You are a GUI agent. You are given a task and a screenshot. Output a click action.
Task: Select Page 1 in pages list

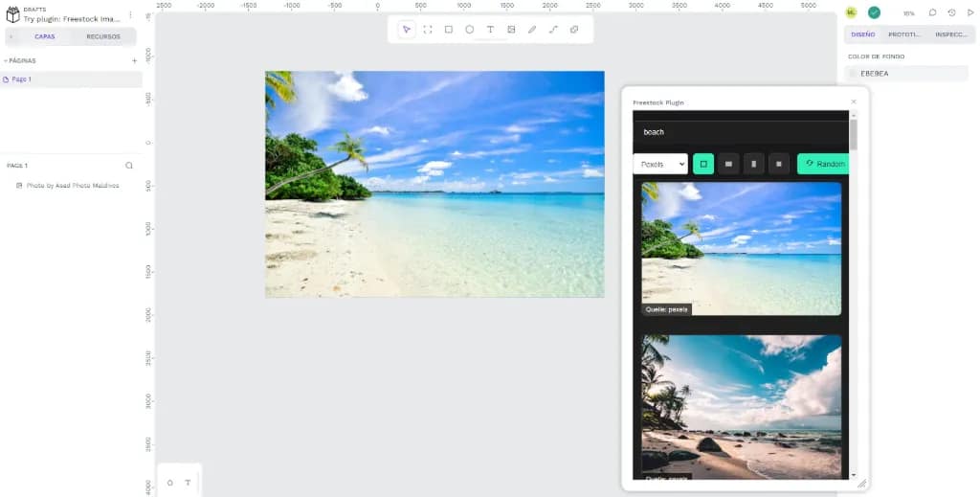tap(71, 79)
